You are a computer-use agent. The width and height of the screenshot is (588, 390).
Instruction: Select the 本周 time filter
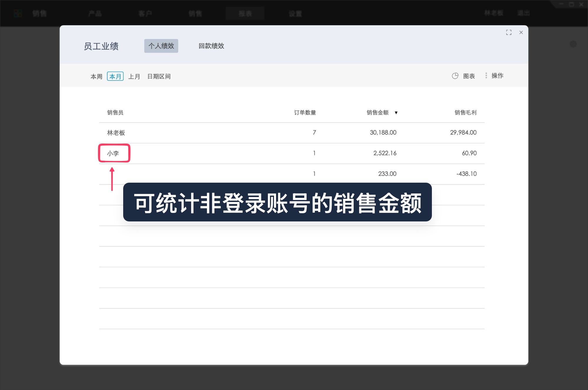[x=96, y=76]
